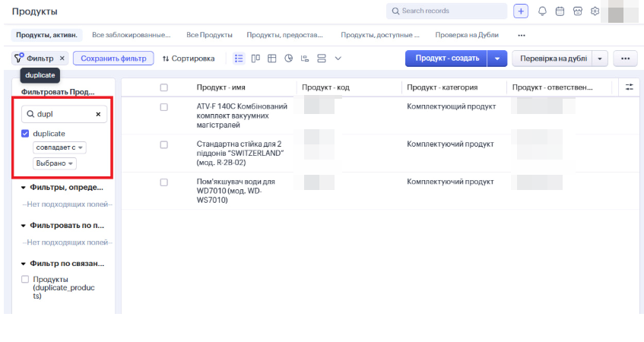644x342 pixels.
Task: Focus the Search records field
Action: click(446, 11)
